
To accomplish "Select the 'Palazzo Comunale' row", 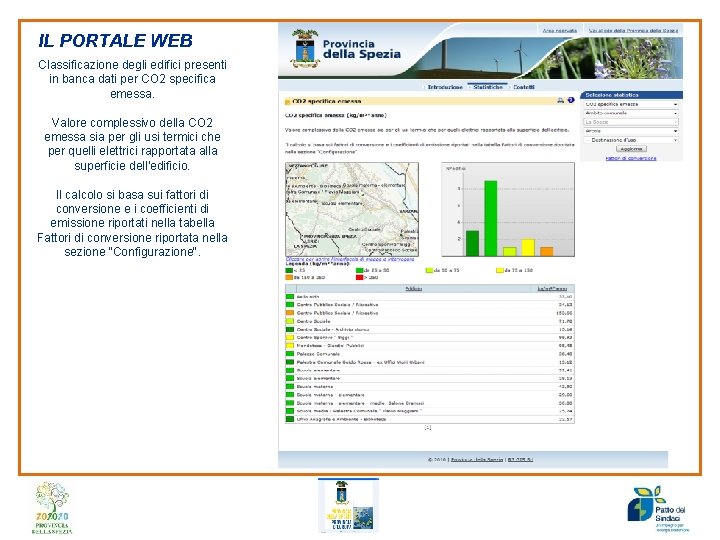I will pyautogui.click(x=429, y=354).
